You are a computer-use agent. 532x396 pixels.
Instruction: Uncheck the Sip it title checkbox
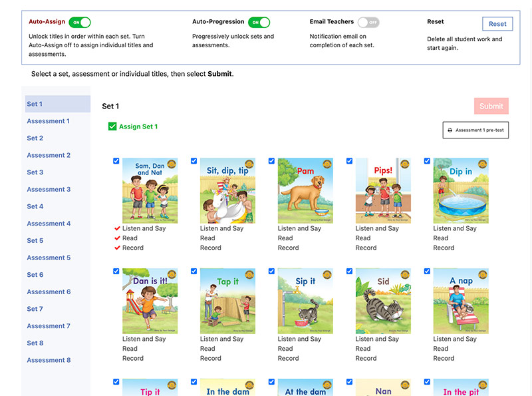(x=271, y=271)
